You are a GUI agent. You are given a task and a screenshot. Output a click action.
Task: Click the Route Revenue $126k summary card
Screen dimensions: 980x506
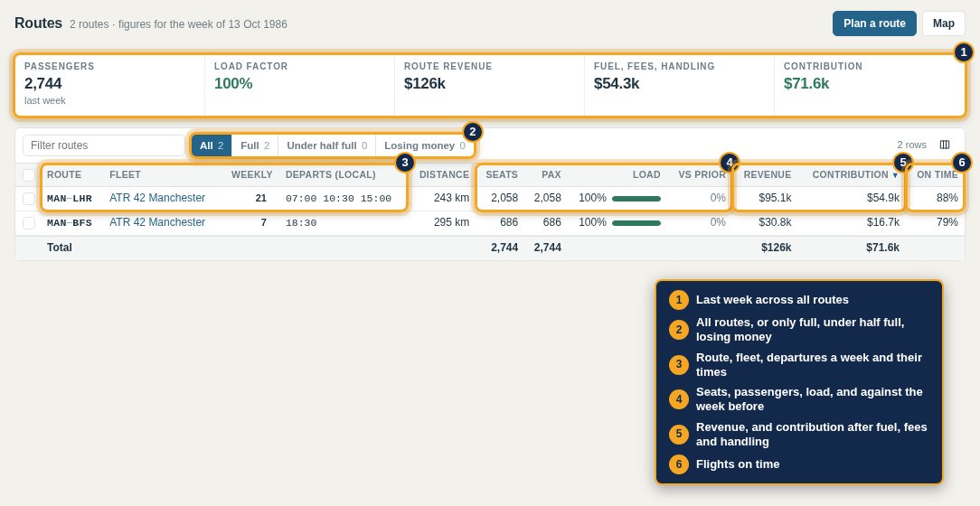coord(489,86)
